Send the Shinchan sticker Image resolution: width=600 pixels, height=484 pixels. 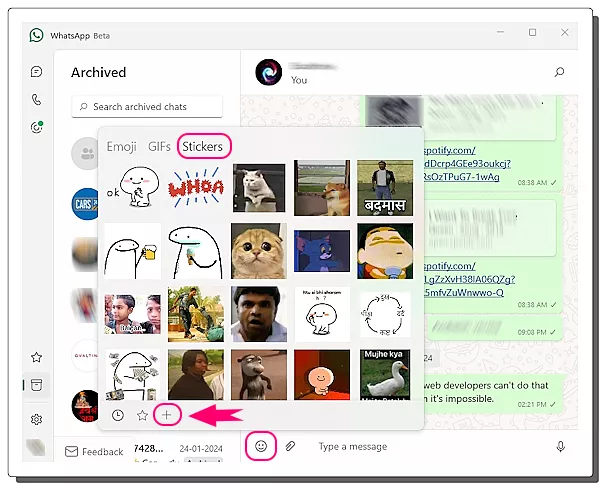(x=385, y=251)
